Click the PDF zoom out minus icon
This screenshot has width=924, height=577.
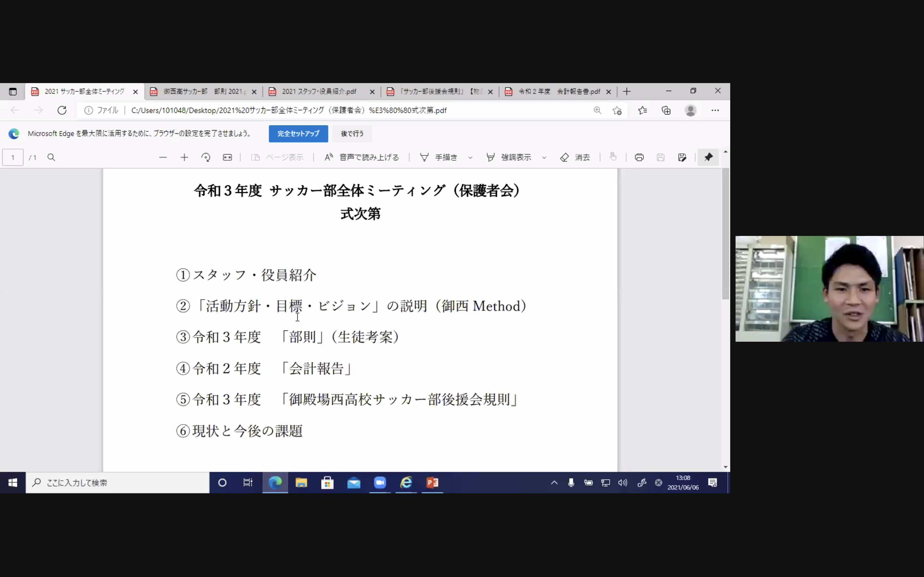pyautogui.click(x=163, y=158)
